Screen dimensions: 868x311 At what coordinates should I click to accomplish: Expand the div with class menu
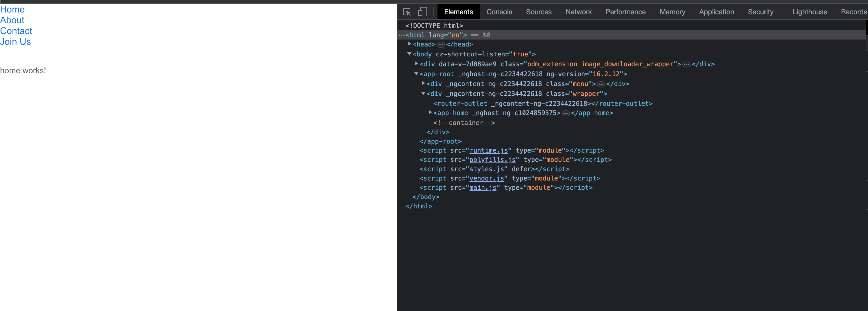coord(423,83)
